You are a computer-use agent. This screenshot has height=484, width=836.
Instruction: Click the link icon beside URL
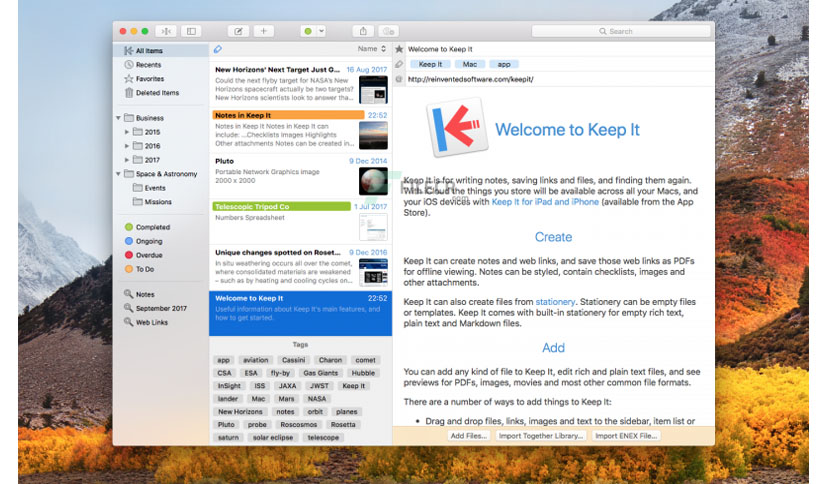(x=399, y=79)
